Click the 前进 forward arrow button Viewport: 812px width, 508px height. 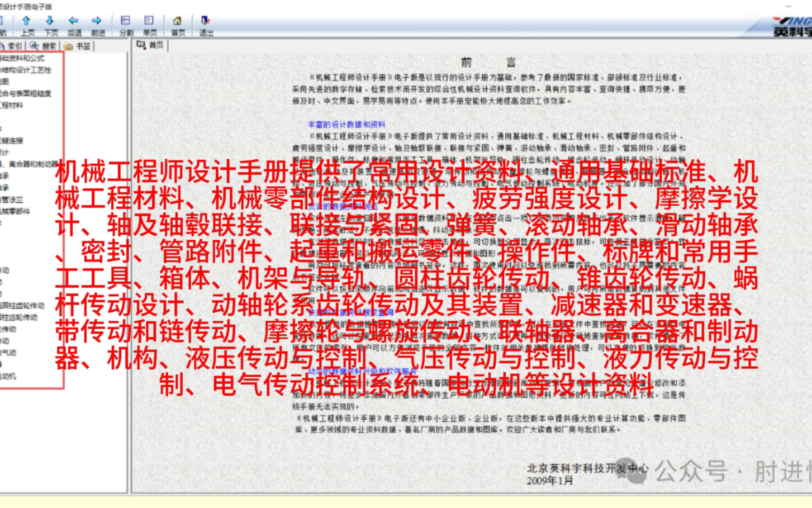97,26
